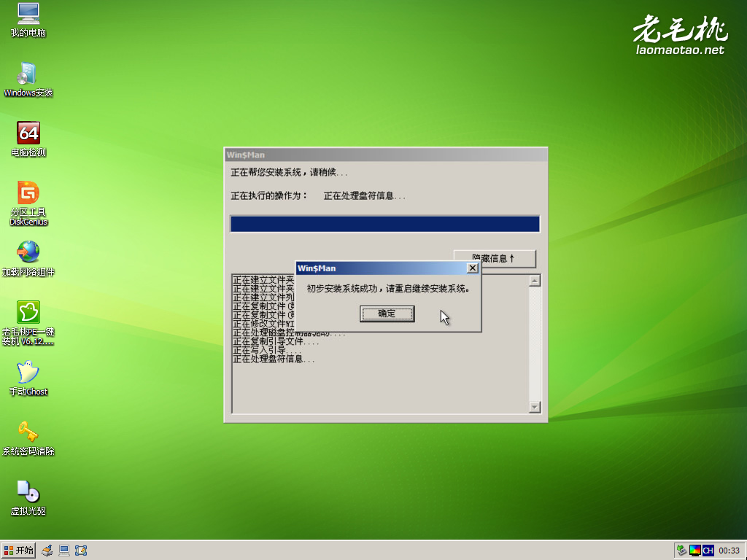
Task: Select the log line starting 正在修改文件WI
Action: click(264, 324)
